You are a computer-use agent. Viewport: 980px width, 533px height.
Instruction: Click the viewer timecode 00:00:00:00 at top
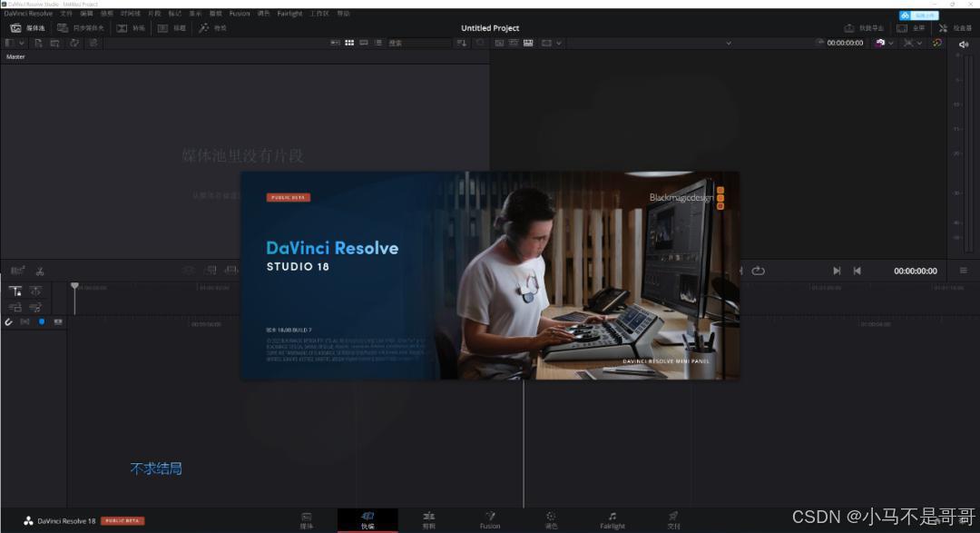point(845,44)
